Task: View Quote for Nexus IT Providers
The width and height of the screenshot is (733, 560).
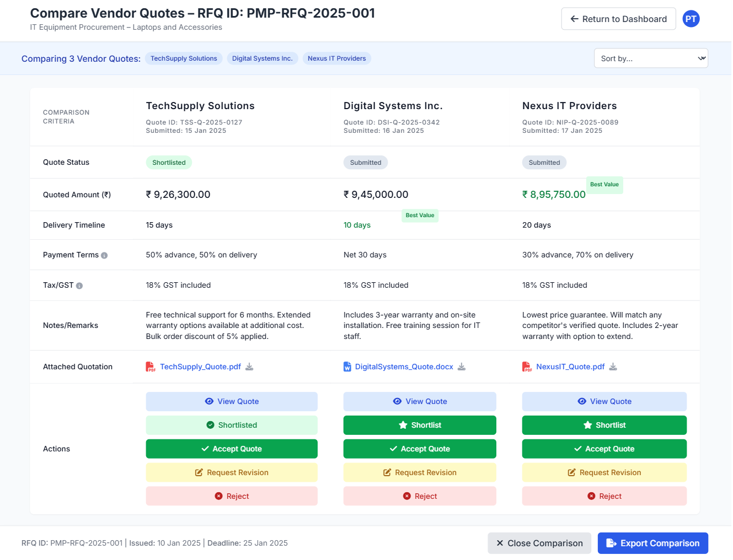Action: 604,402
